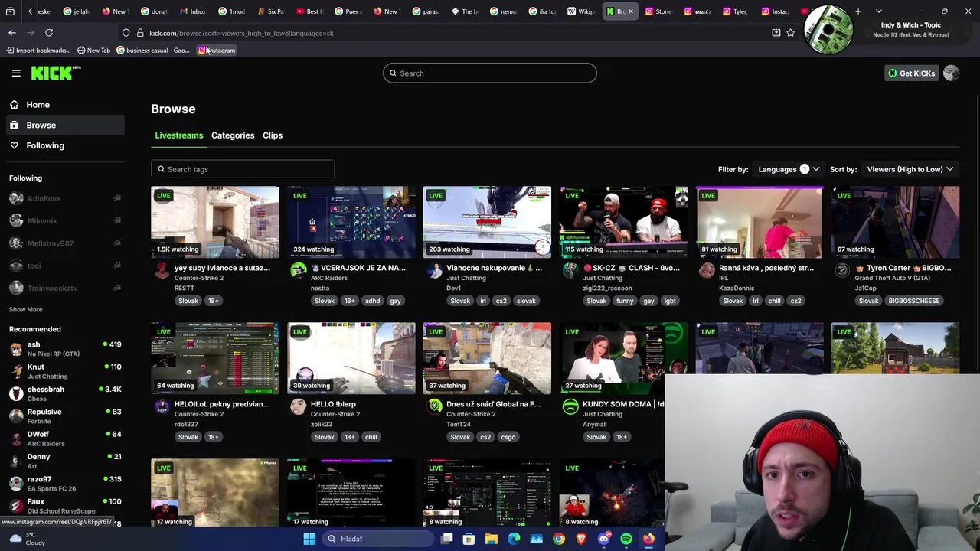Click the 'csgo' tag on TomT24 stream
Image resolution: width=980 pixels, height=551 pixels.
508,437
